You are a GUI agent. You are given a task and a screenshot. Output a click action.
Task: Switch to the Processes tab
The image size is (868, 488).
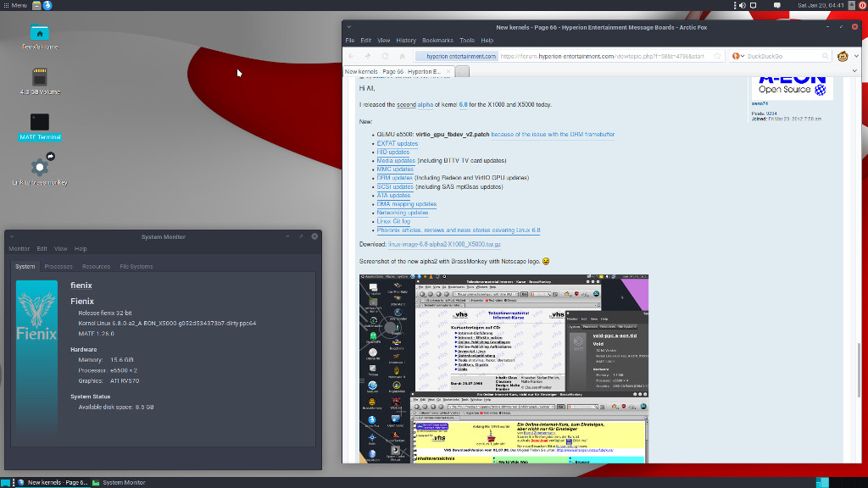pyautogui.click(x=58, y=267)
